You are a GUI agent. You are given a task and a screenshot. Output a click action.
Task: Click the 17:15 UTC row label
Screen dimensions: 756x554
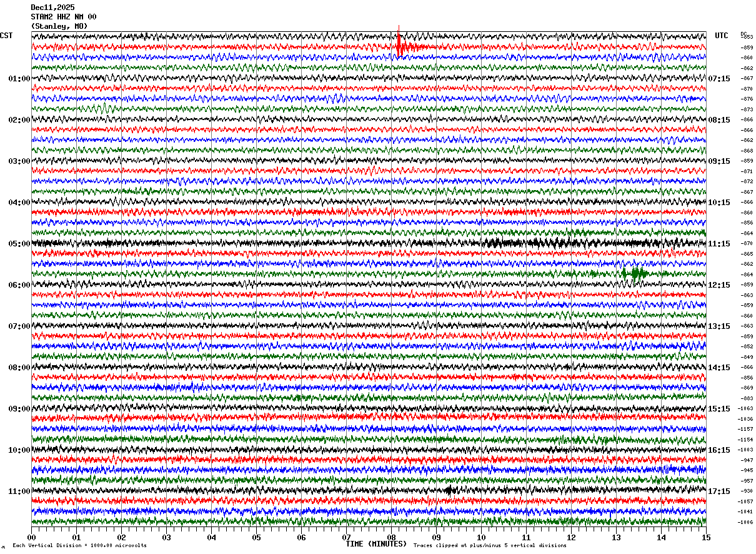coord(719,491)
